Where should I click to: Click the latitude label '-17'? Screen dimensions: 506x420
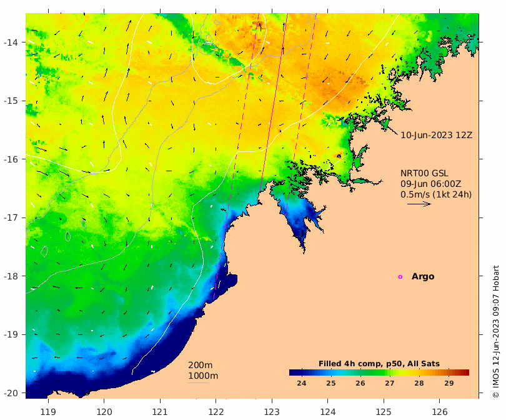(x=11, y=217)
